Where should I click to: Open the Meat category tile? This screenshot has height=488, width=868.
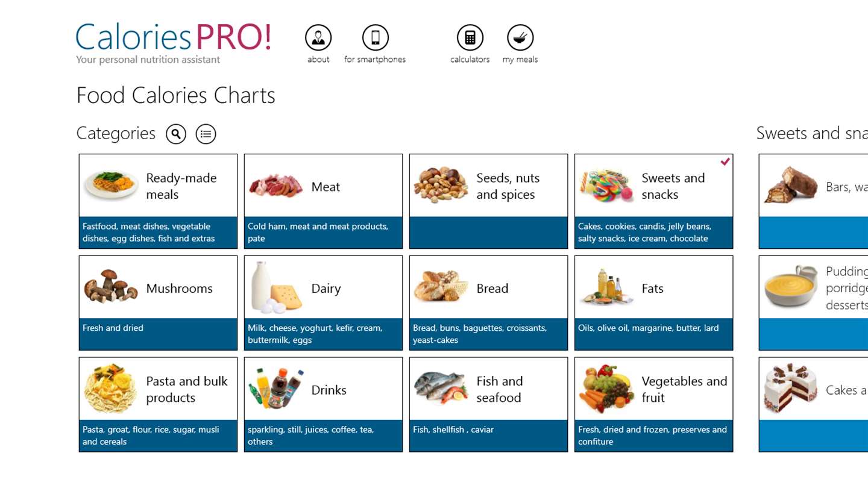tap(323, 201)
